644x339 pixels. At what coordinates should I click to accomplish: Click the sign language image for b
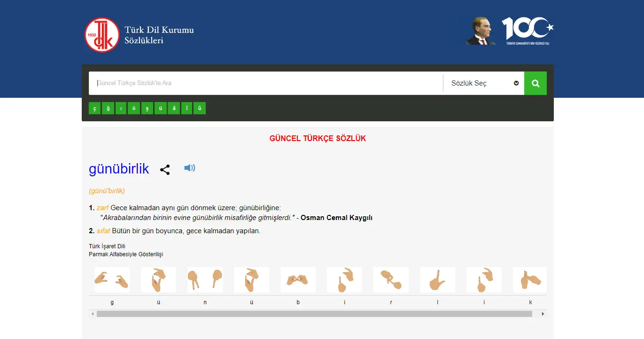[x=298, y=280]
